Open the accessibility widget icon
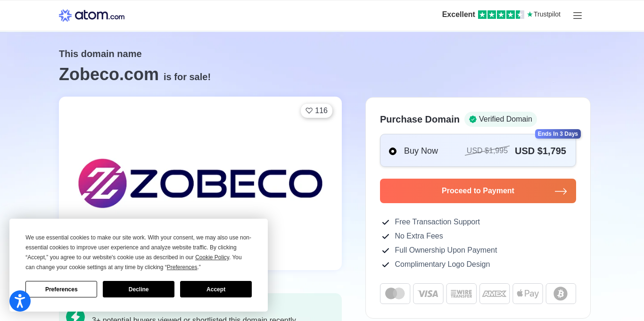Screen dimensions: 644x321 coord(20,301)
